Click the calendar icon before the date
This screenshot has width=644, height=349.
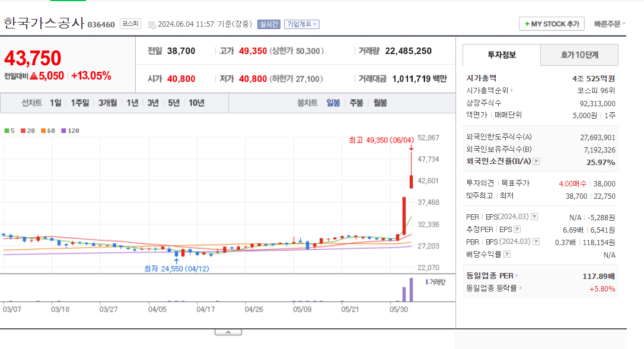[x=152, y=25]
